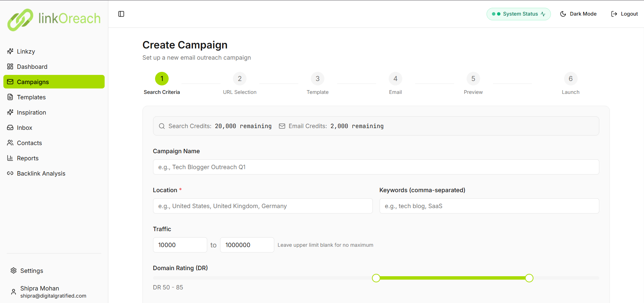Click the lower DR slider handle

tap(376, 278)
